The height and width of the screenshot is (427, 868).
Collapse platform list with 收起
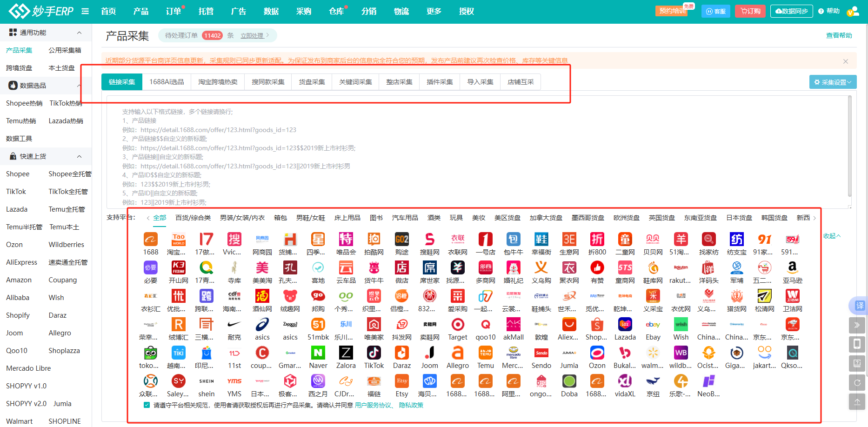832,236
